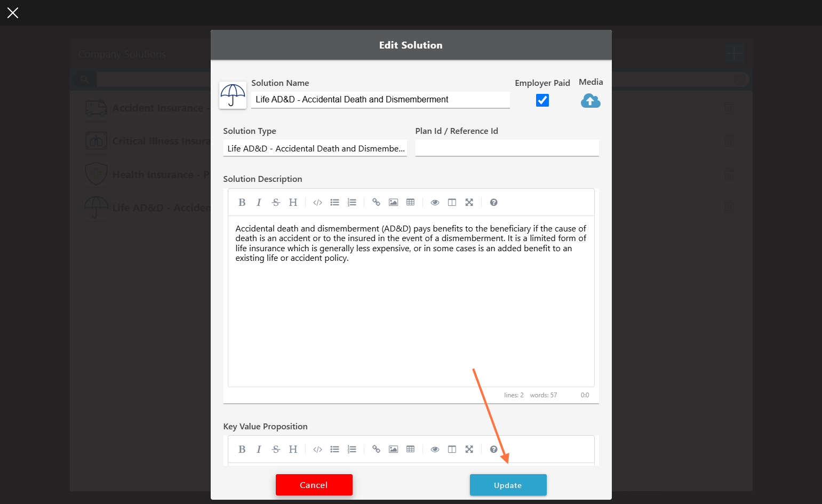The width and height of the screenshot is (822, 504).
Task: Toggle bold in Key Value Proposition toolbar
Action: [242, 449]
